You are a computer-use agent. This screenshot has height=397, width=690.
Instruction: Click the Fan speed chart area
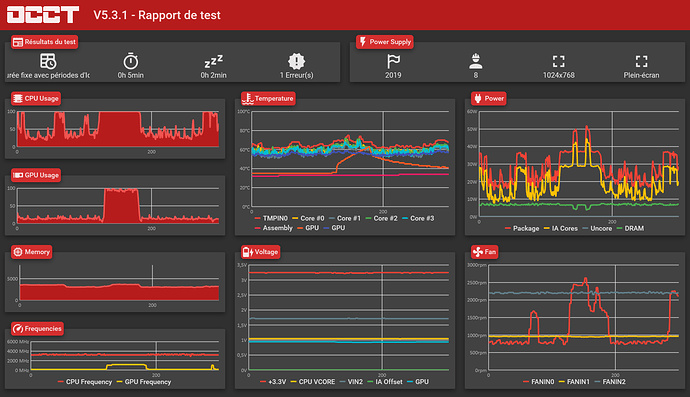583,318
